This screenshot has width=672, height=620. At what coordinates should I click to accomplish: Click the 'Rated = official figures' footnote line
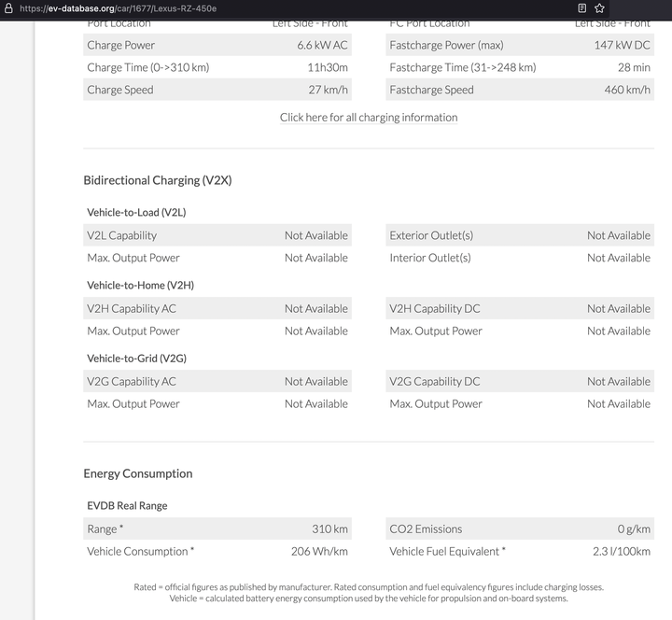click(369, 587)
